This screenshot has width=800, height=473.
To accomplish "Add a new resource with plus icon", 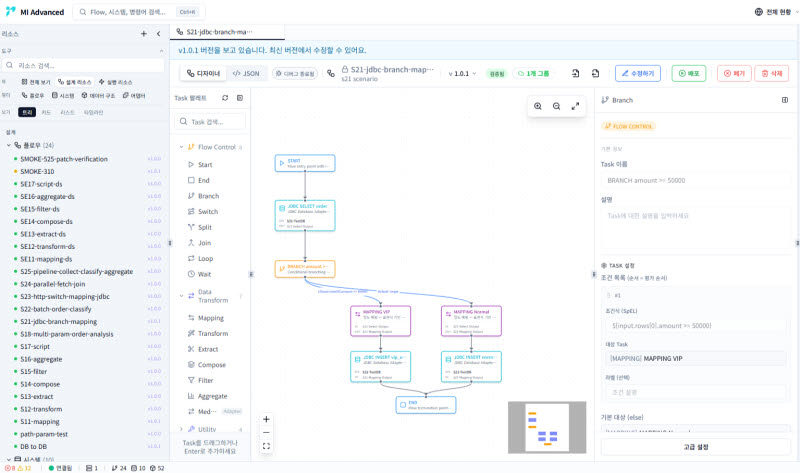I will 143,34.
